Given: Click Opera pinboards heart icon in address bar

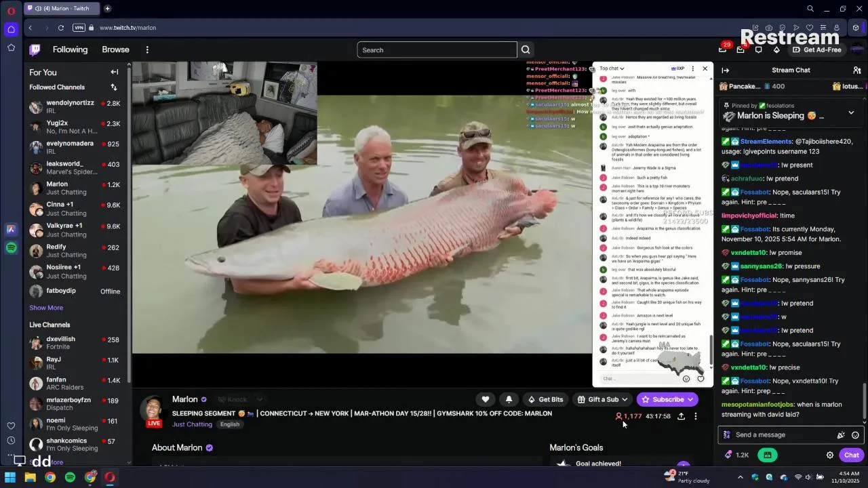Looking at the screenshot, I should tap(809, 28).
